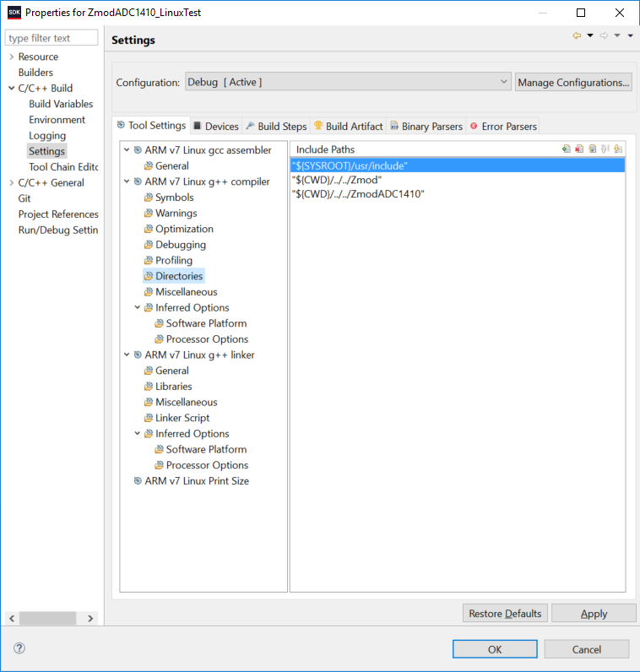Screen dimensions: 640x672
Task: Open the preferences view menu arrow
Action: 631,35
